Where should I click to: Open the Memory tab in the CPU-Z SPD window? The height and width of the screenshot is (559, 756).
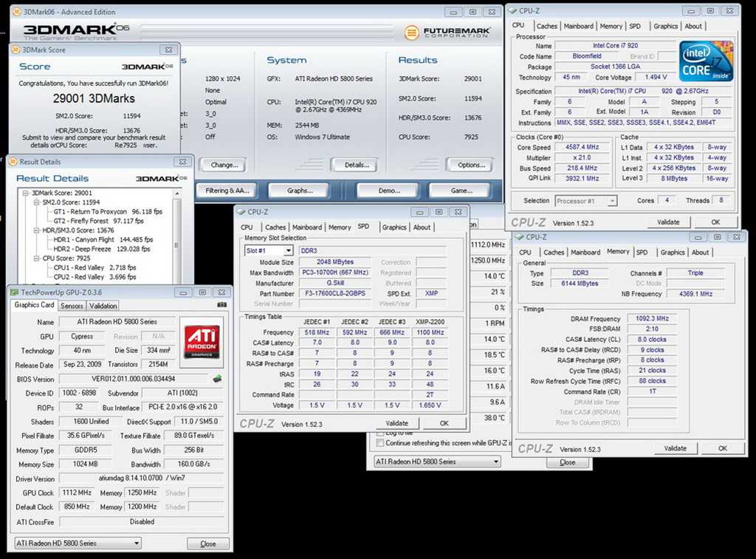[x=340, y=227]
